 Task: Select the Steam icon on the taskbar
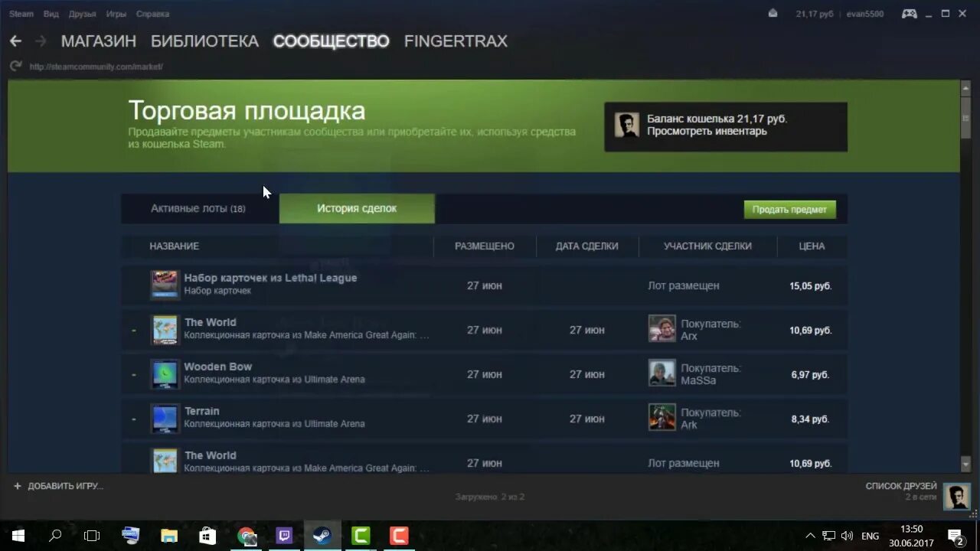(322, 536)
